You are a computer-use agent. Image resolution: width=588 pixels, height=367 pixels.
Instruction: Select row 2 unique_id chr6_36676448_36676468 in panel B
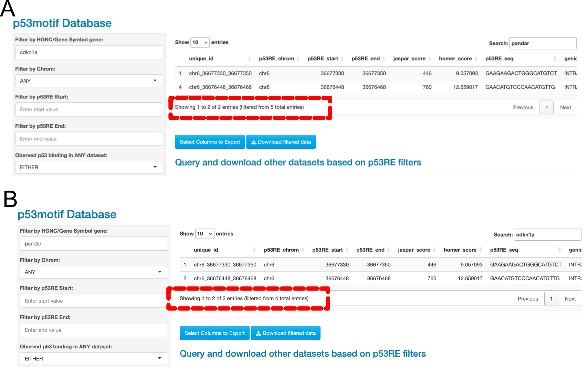pyautogui.click(x=225, y=279)
